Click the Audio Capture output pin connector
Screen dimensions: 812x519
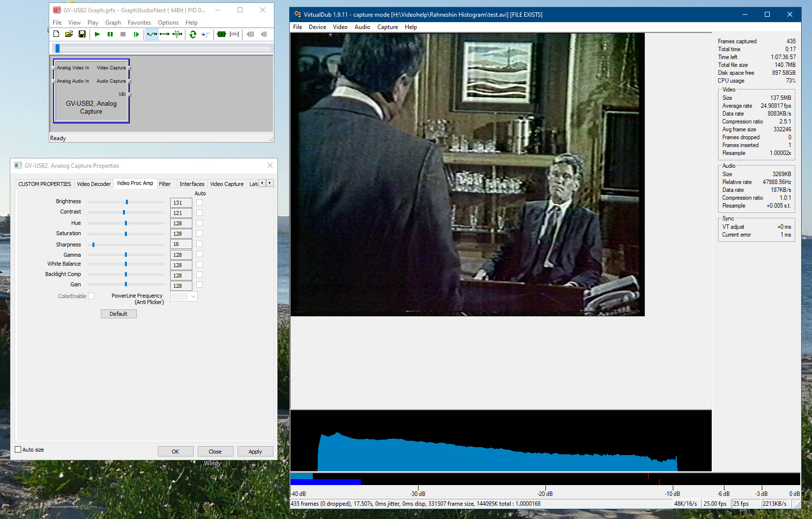point(129,81)
